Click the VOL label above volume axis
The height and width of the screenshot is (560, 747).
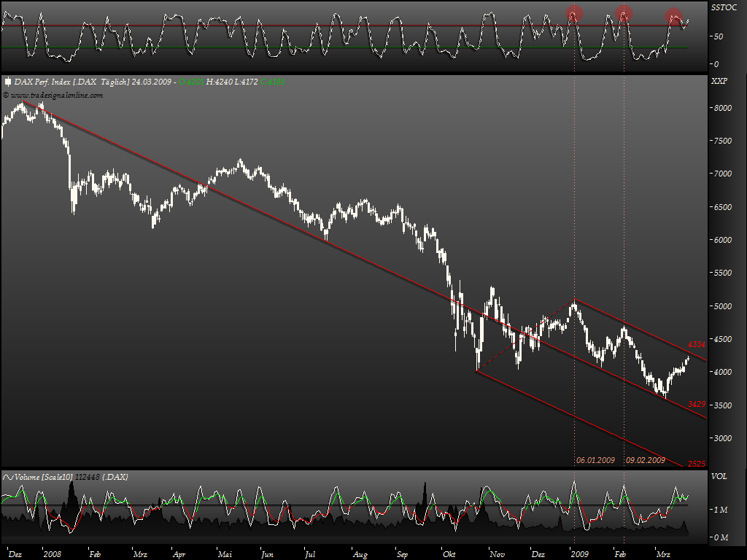[719, 476]
